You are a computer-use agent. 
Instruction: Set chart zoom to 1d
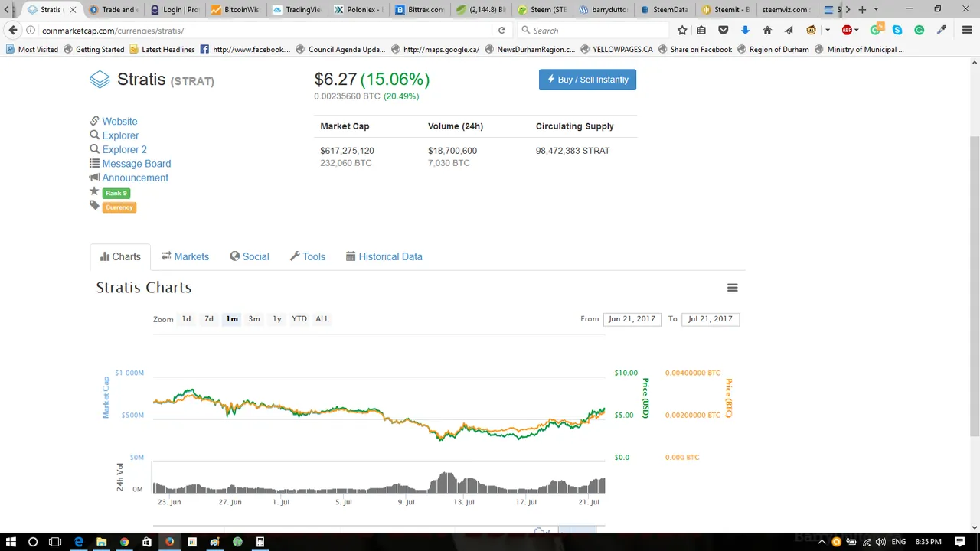coord(186,319)
